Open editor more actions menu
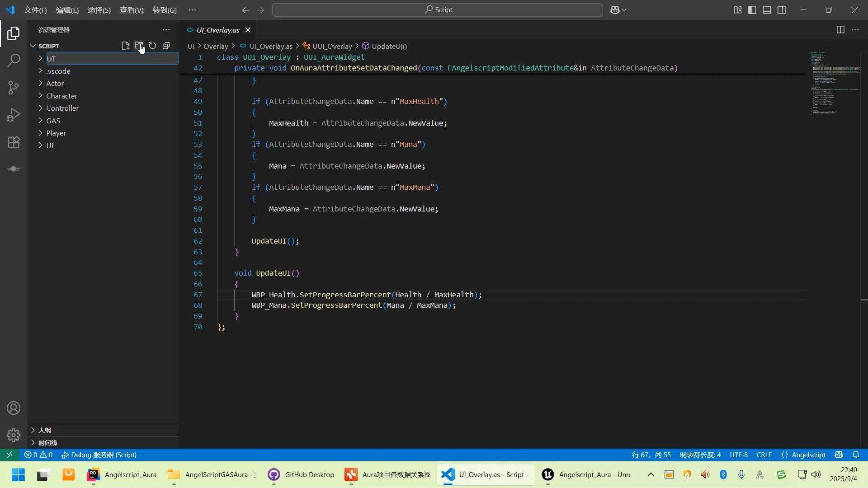The height and width of the screenshot is (488, 868). click(855, 30)
